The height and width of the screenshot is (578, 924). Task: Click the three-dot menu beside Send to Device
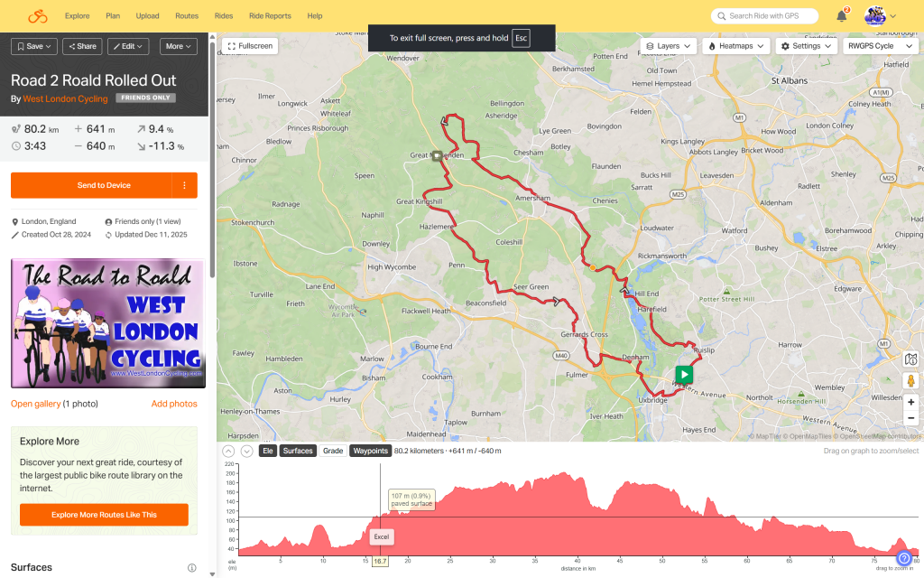[x=184, y=185]
